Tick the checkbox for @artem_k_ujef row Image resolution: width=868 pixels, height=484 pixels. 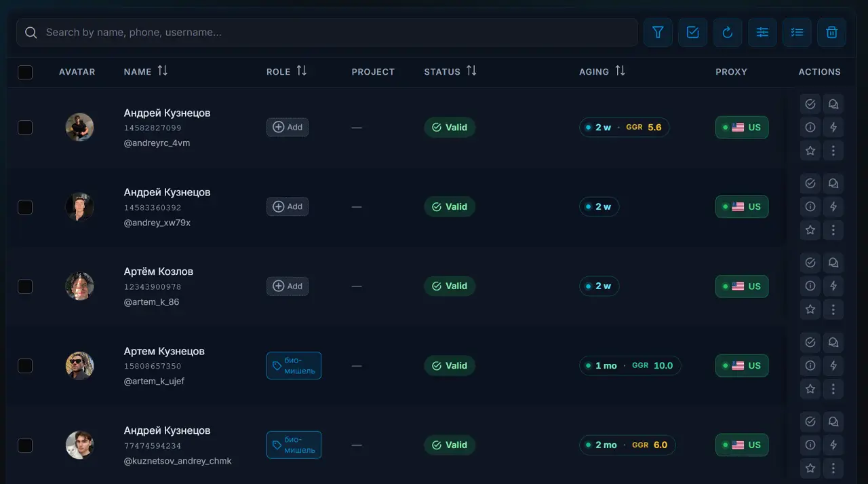[x=25, y=366]
